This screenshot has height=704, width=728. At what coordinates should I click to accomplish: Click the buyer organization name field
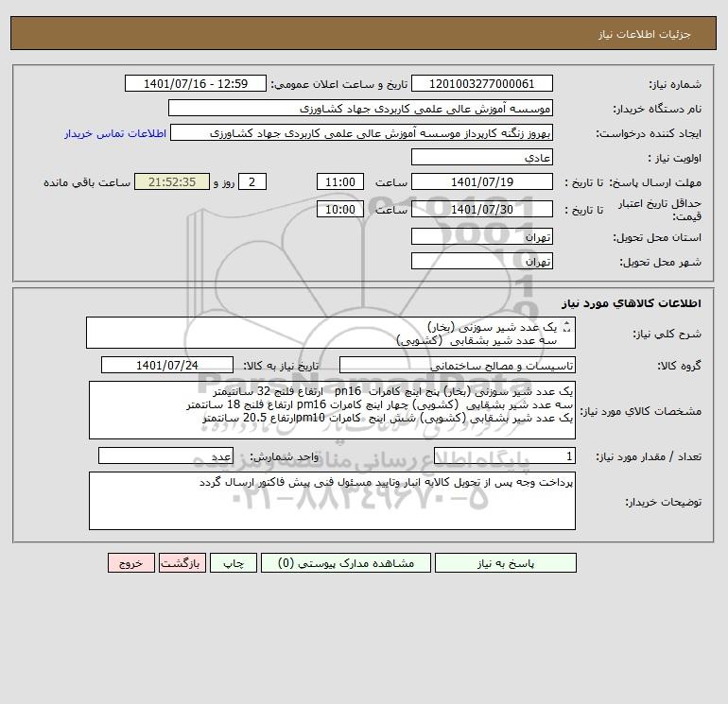point(360,108)
